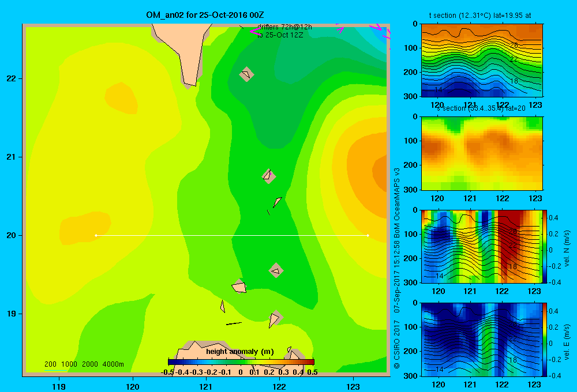Click the 'height anomaly (m)' colorbar label
Image resolution: width=577 pixels, height=392 pixels.
(240, 352)
